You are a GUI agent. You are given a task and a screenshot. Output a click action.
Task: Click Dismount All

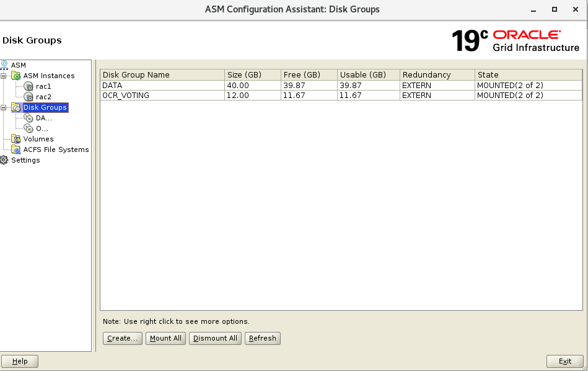pos(215,338)
